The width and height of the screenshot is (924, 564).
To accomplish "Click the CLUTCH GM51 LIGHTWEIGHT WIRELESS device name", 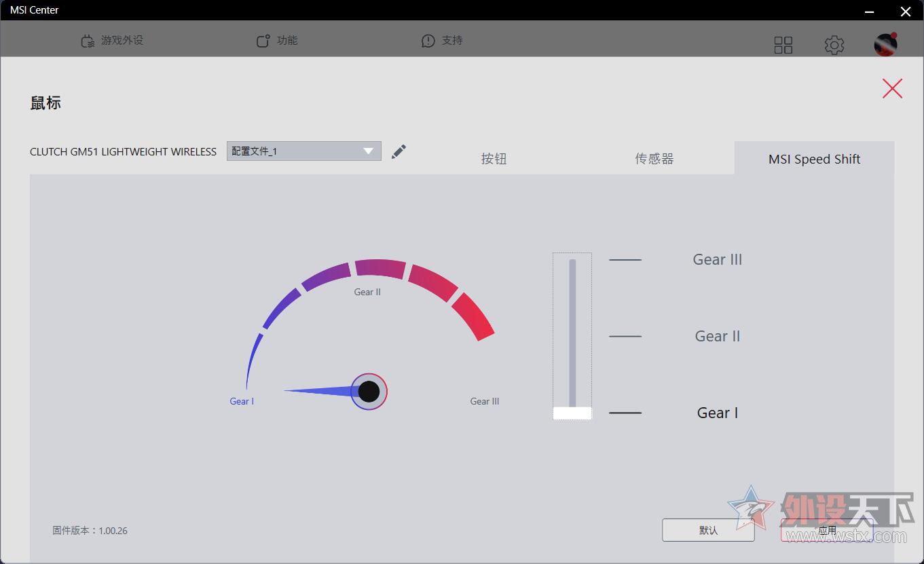I will pyautogui.click(x=123, y=151).
